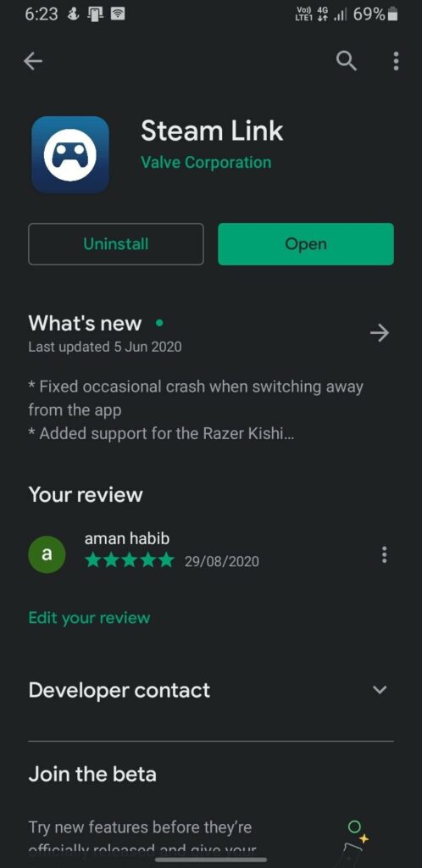The height and width of the screenshot is (868, 422).
Task: Expand the Developer contact chevron
Action: tap(380, 690)
